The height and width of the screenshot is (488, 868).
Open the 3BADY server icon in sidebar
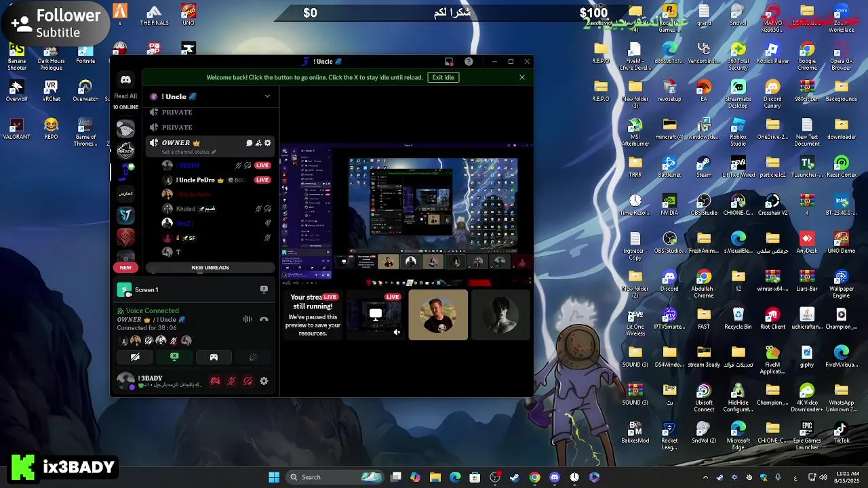tap(125, 150)
